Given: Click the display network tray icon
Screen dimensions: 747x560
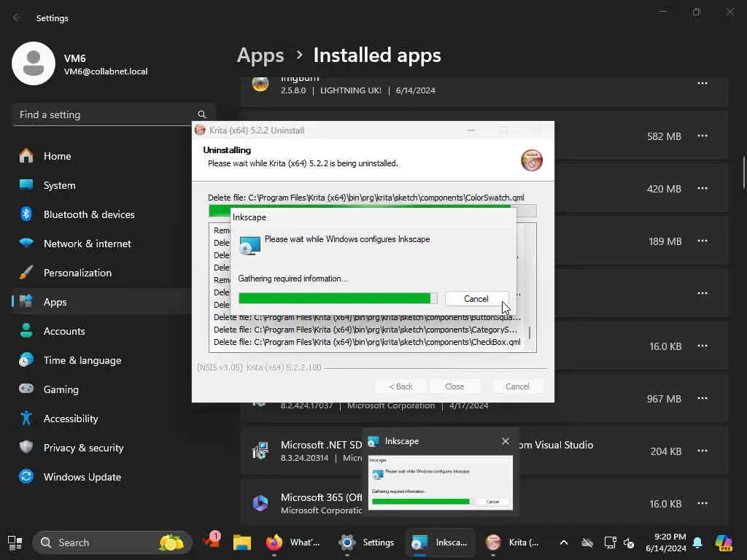Looking at the screenshot, I should [610, 542].
